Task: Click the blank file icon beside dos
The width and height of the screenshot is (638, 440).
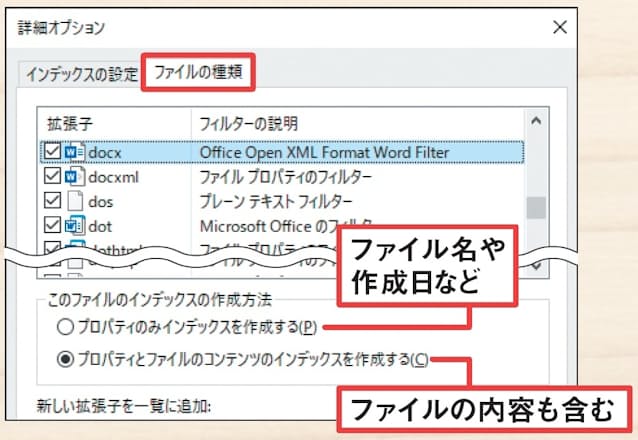Action: [75, 201]
